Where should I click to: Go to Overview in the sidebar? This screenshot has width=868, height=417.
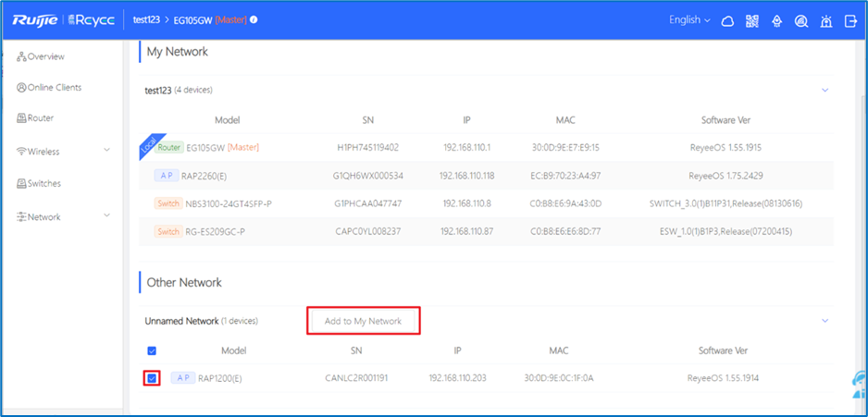click(x=44, y=56)
